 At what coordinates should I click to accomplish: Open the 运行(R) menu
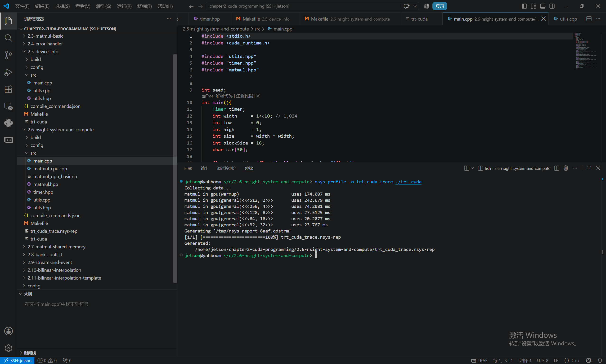[124, 6]
